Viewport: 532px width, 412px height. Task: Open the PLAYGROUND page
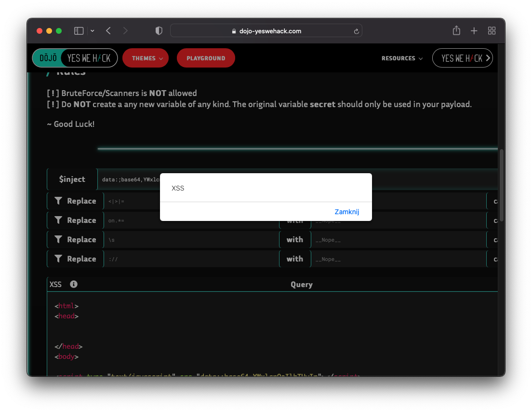tap(206, 58)
